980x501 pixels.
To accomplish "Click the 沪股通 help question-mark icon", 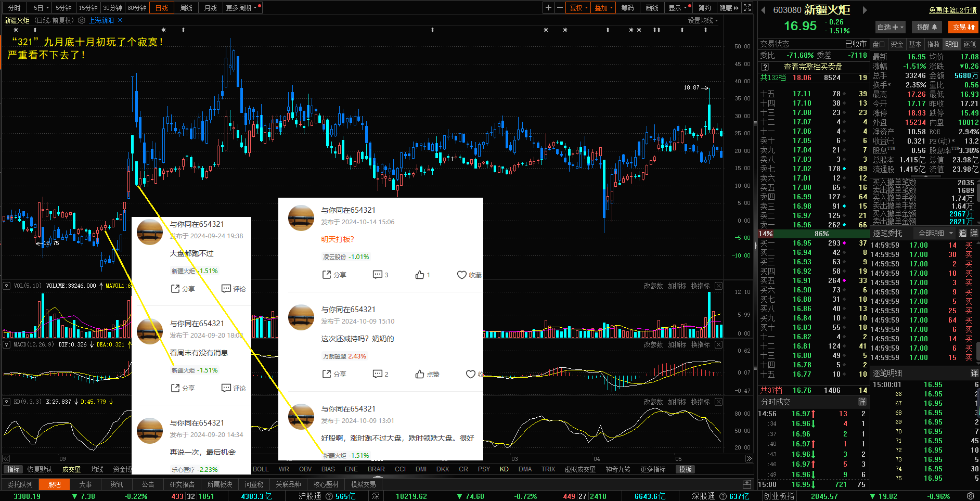I will point(329,496).
